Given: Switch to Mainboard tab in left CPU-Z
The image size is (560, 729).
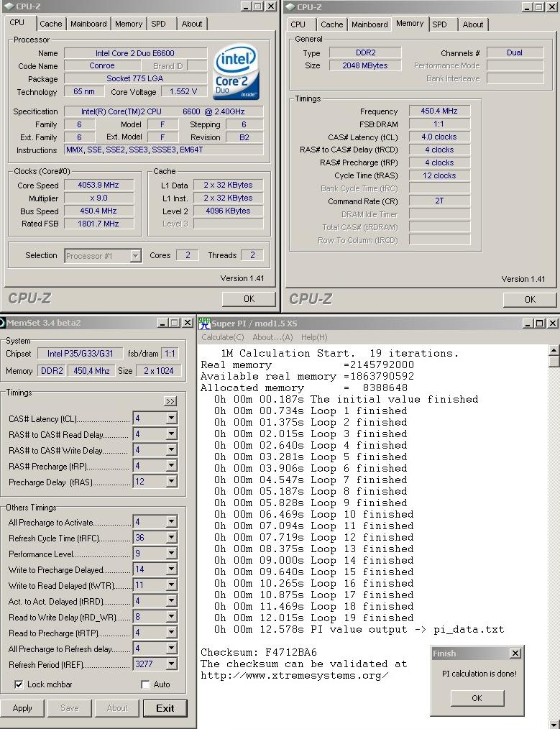Looking at the screenshot, I should [88, 24].
